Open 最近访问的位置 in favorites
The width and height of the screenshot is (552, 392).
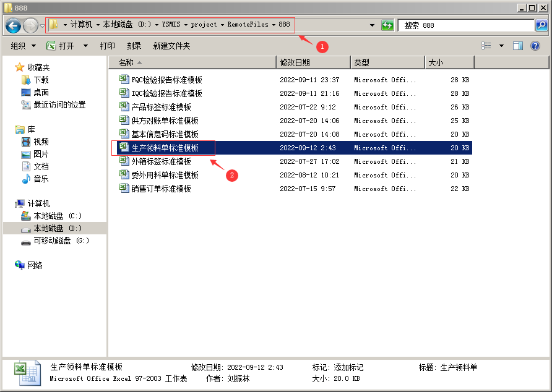[x=59, y=104]
